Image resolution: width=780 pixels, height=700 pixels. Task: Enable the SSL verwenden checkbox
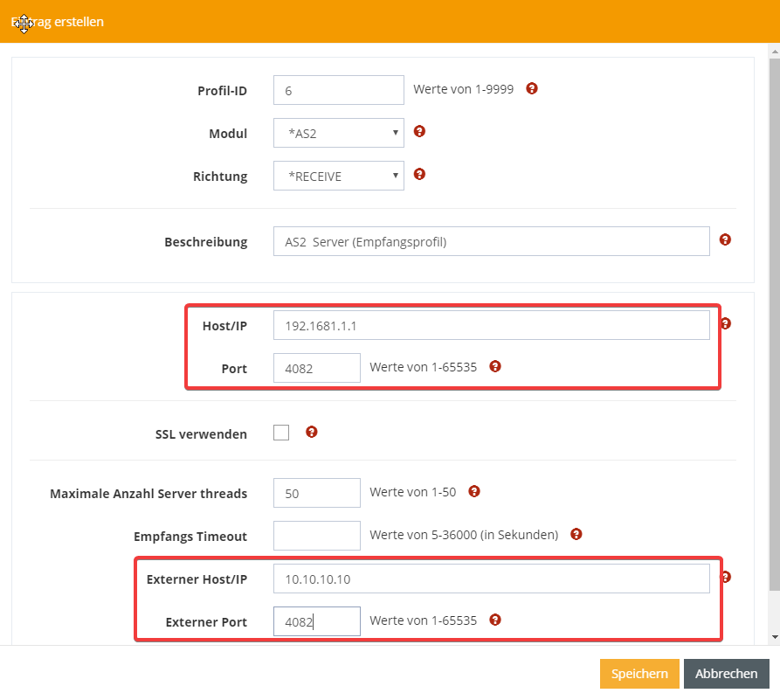(281, 433)
